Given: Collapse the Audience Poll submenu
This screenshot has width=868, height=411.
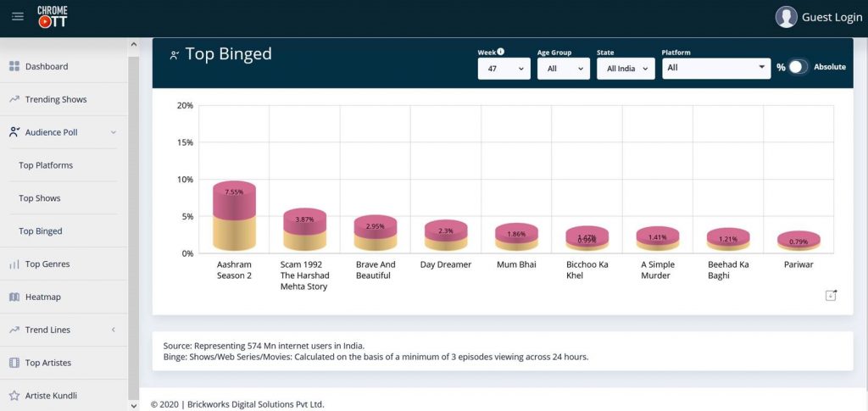Looking at the screenshot, I should (x=114, y=132).
